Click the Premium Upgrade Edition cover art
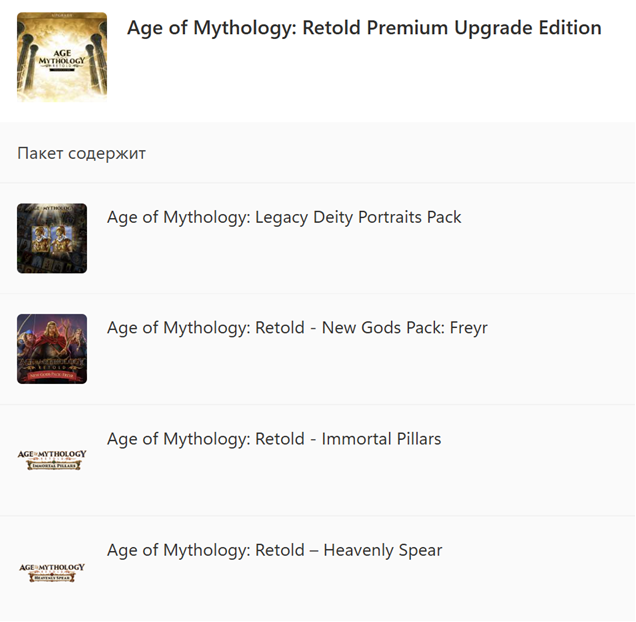 click(62, 57)
